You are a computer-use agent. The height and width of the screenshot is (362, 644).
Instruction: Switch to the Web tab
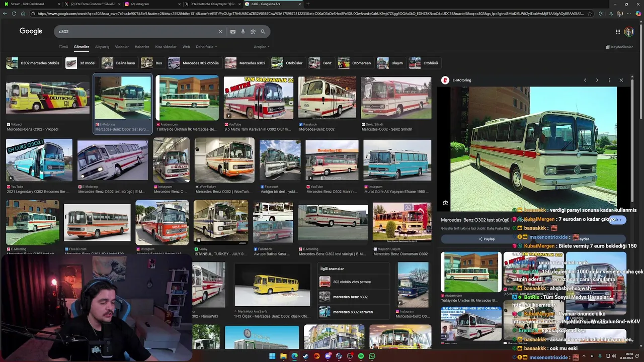click(x=186, y=47)
